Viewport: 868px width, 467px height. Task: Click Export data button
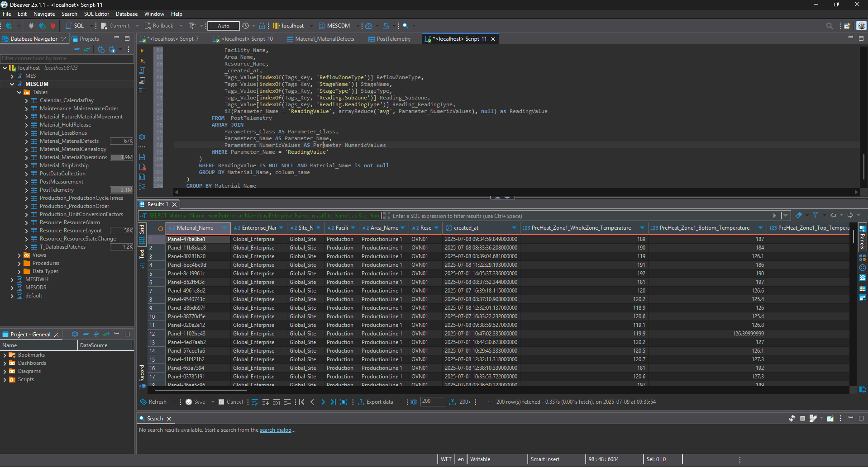[376, 402]
